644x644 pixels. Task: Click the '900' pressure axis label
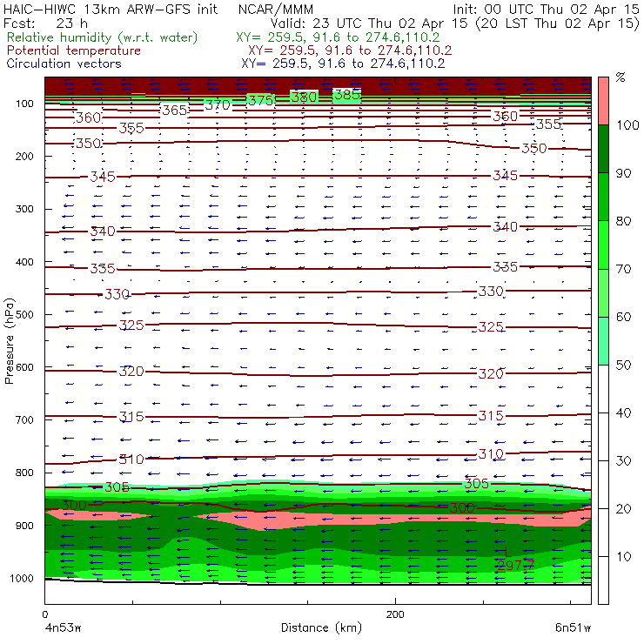pos(24,526)
